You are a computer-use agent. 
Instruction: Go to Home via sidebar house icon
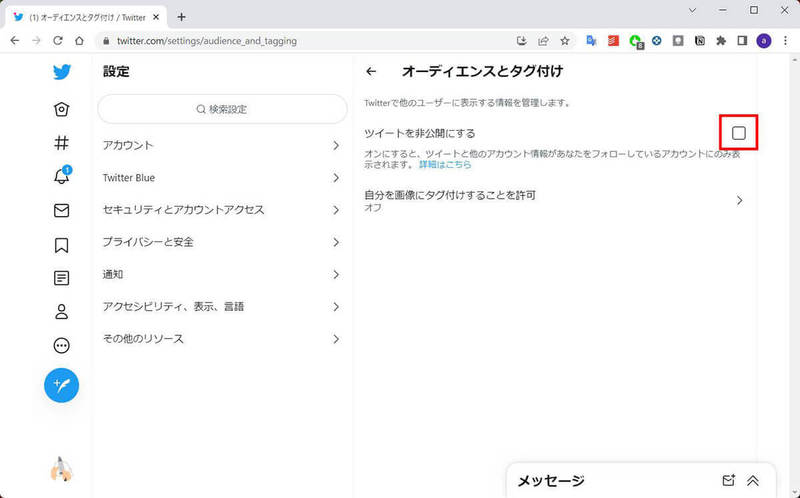pyautogui.click(x=62, y=109)
